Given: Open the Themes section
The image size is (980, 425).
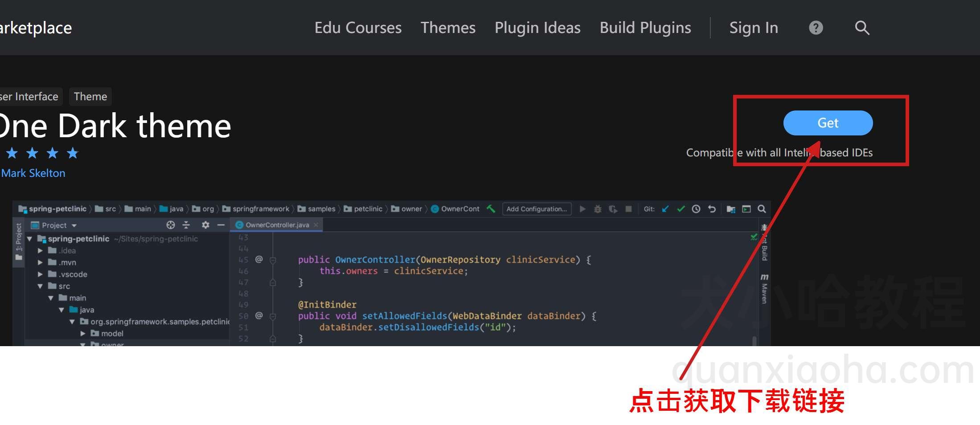Looking at the screenshot, I should pyautogui.click(x=448, y=28).
